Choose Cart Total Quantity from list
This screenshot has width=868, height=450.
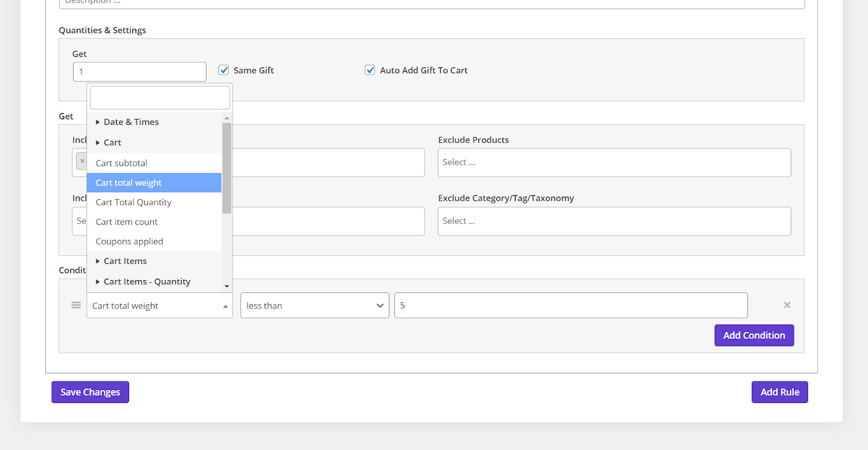134,202
